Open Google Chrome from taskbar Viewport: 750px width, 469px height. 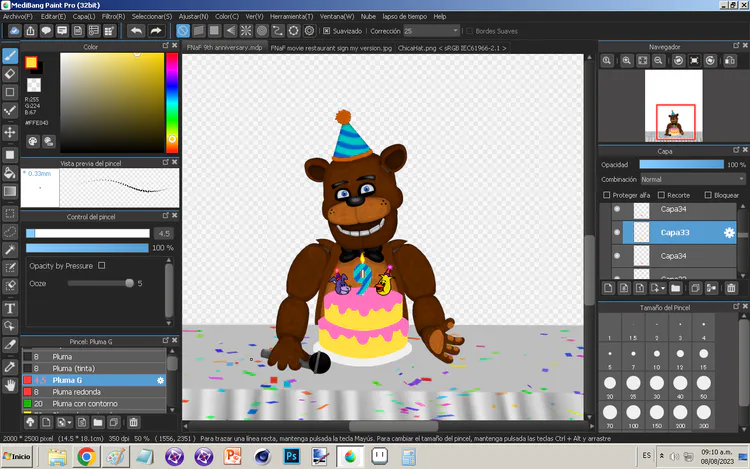pyautogui.click(x=86, y=457)
